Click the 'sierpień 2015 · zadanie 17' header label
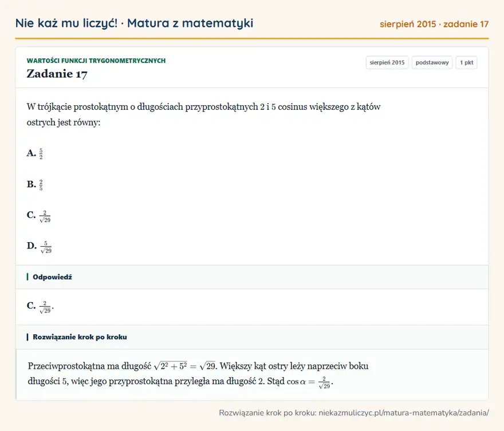The width and height of the screenshot is (504, 431). point(434,24)
